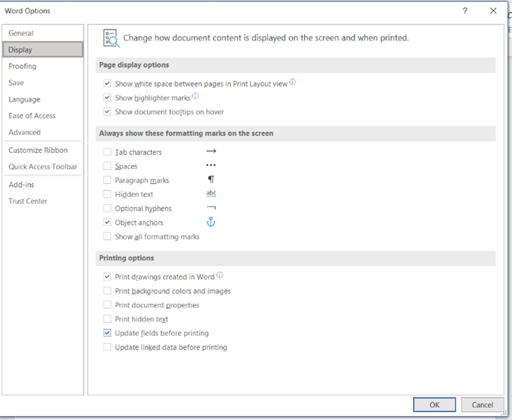The height and width of the screenshot is (420, 512).
Task: Check Print document properties
Action: pos(107,305)
